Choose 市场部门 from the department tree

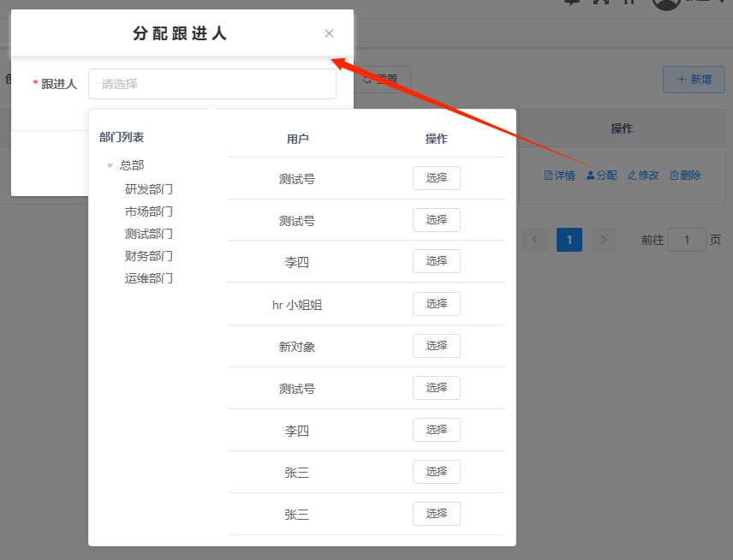148,211
